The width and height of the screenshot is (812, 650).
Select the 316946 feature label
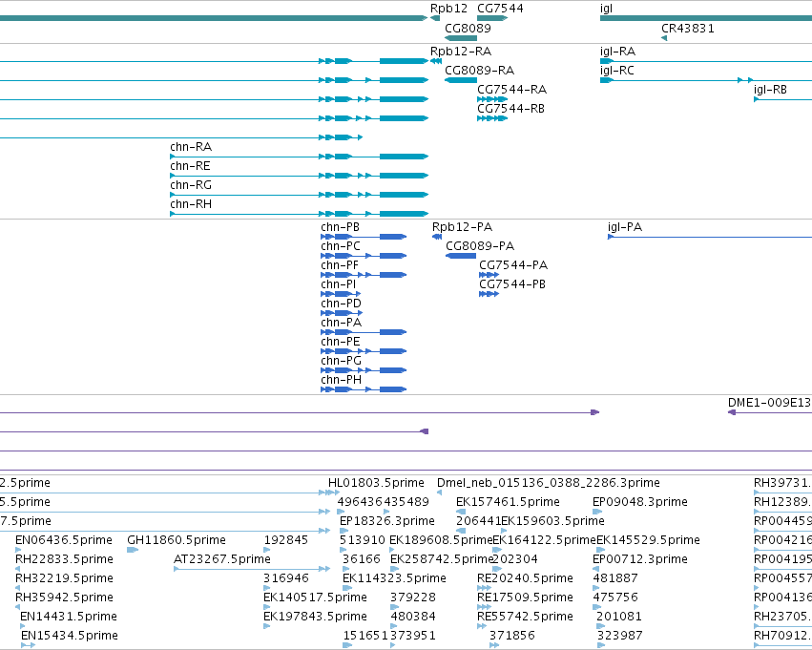(286, 578)
